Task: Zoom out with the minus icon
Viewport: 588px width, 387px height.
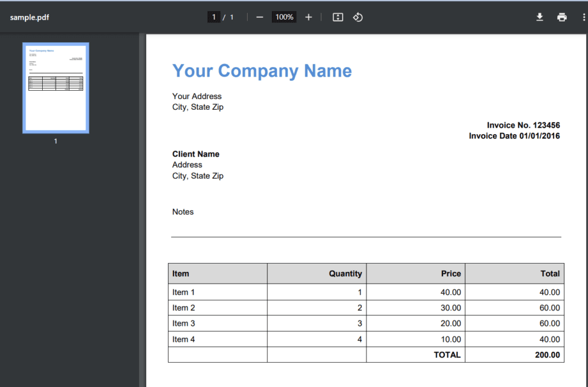Action: tap(260, 17)
